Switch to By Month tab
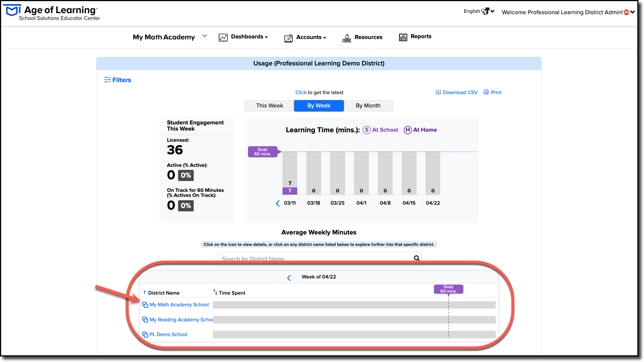 pyautogui.click(x=368, y=106)
